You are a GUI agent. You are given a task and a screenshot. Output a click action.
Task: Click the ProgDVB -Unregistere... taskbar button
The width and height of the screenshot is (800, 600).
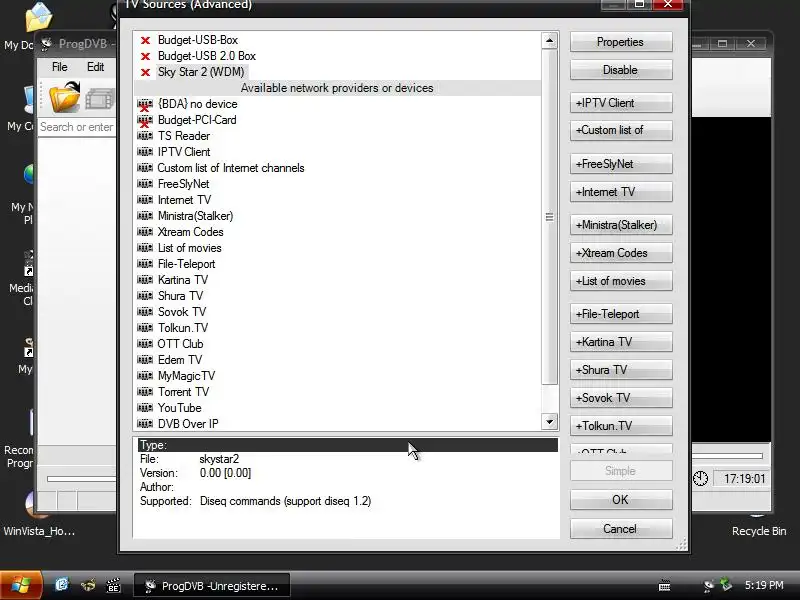212,586
